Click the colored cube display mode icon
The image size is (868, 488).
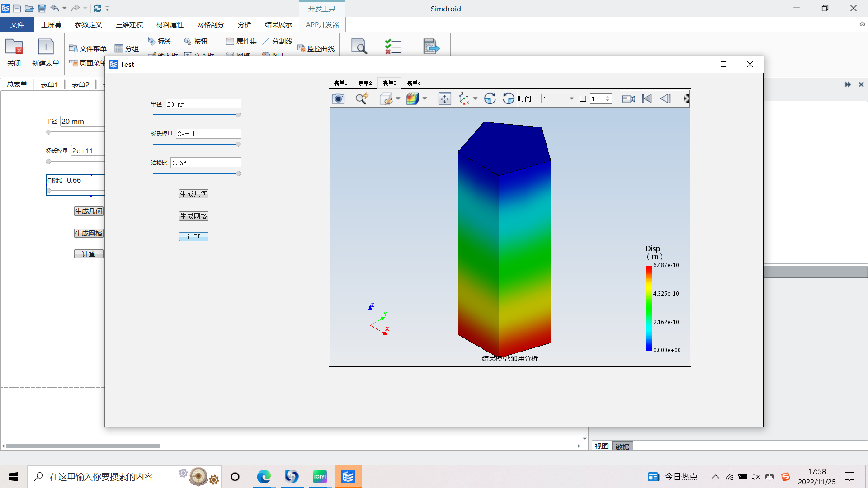tap(412, 99)
